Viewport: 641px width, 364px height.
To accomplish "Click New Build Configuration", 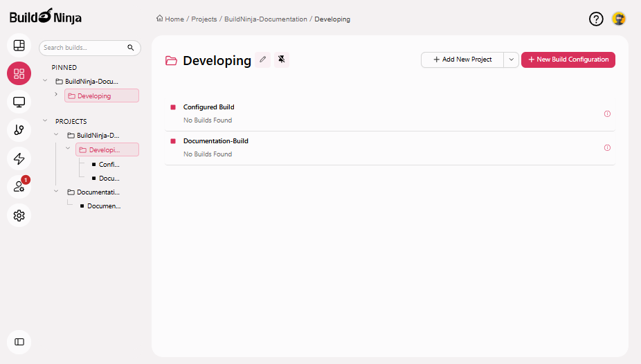I will click(568, 60).
